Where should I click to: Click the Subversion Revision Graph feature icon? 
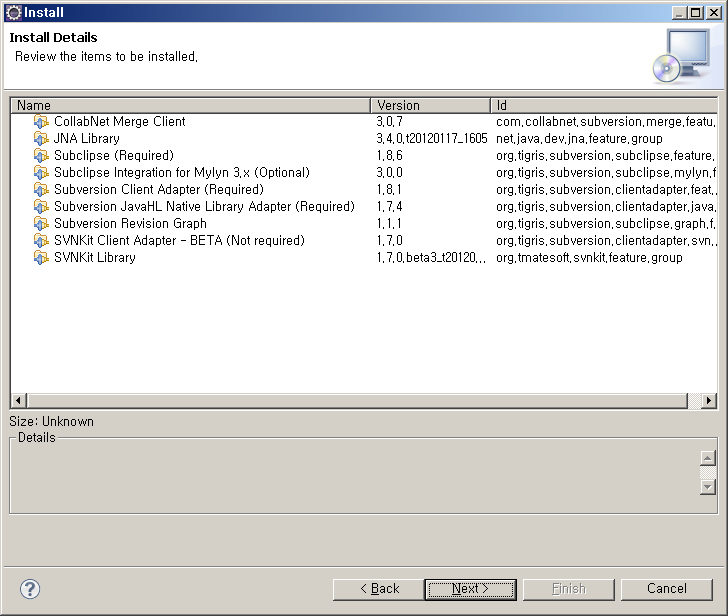coord(41,224)
